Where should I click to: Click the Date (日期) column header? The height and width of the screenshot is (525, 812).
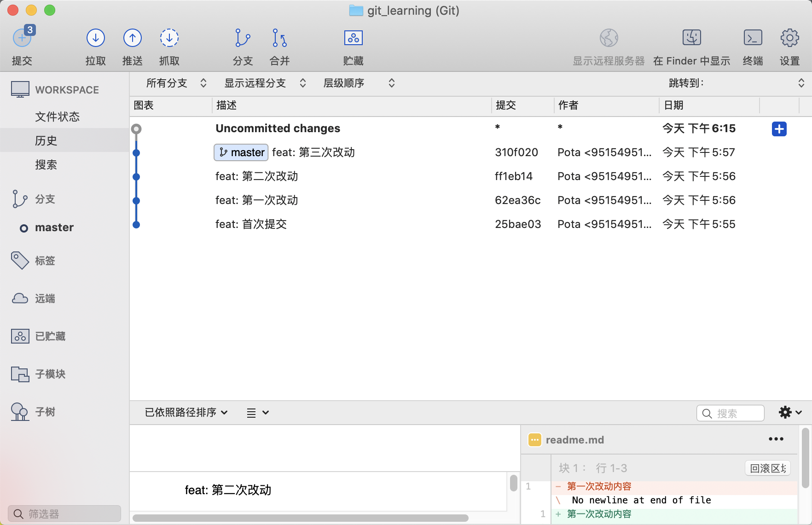click(x=709, y=105)
